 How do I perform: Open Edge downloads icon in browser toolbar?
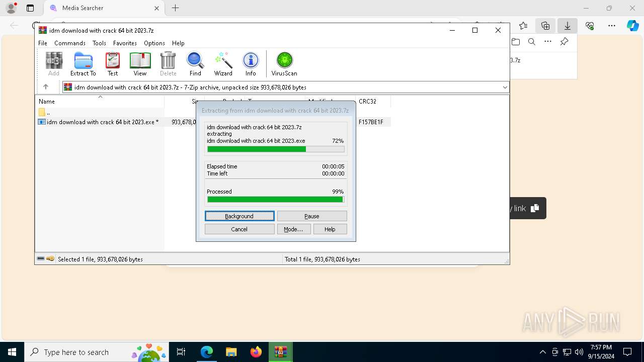coord(568,26)
